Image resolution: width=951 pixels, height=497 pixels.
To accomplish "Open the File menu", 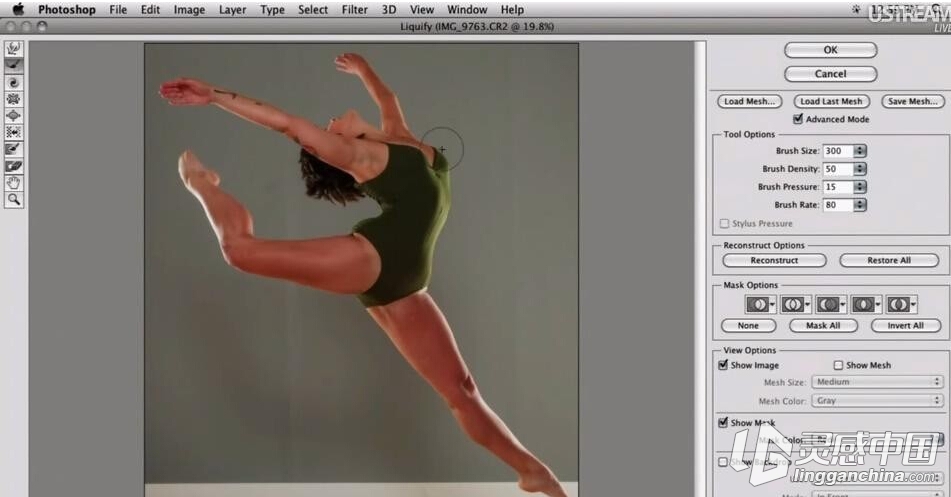I will click(118, 10).
